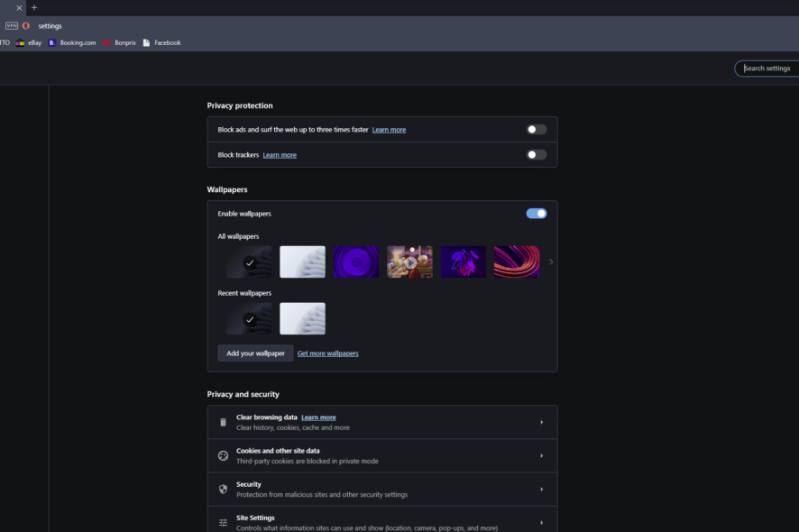799x532 pixels.
Task: Click the Clear browsing data title
Action: (267, 417)
